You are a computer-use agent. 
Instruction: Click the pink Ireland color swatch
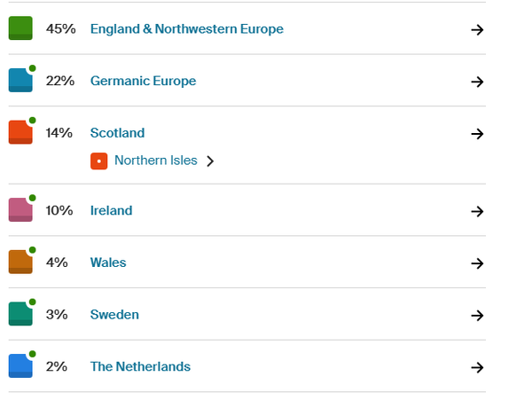tap(20, 209)
